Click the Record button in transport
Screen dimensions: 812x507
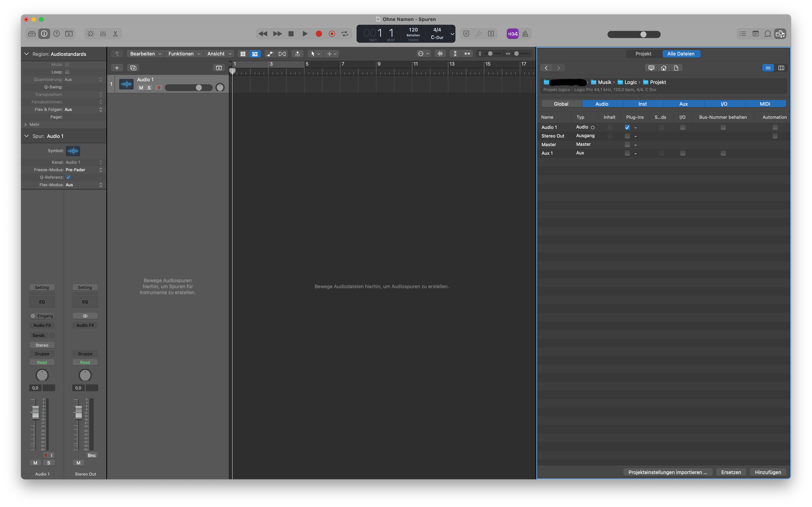(319, 34)
